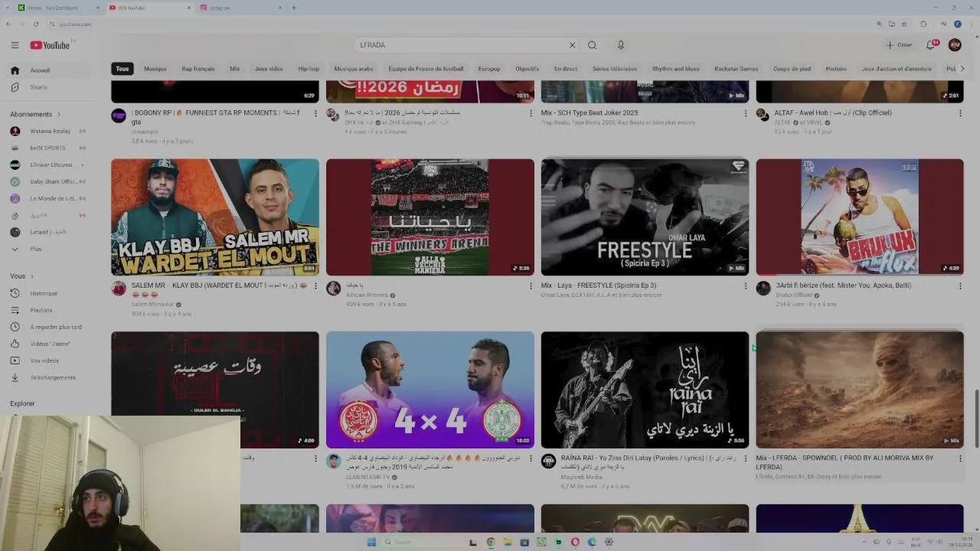Open WhatsApp from the taskbar
This screenshot has height=551, width=980.
pos(541,542)
